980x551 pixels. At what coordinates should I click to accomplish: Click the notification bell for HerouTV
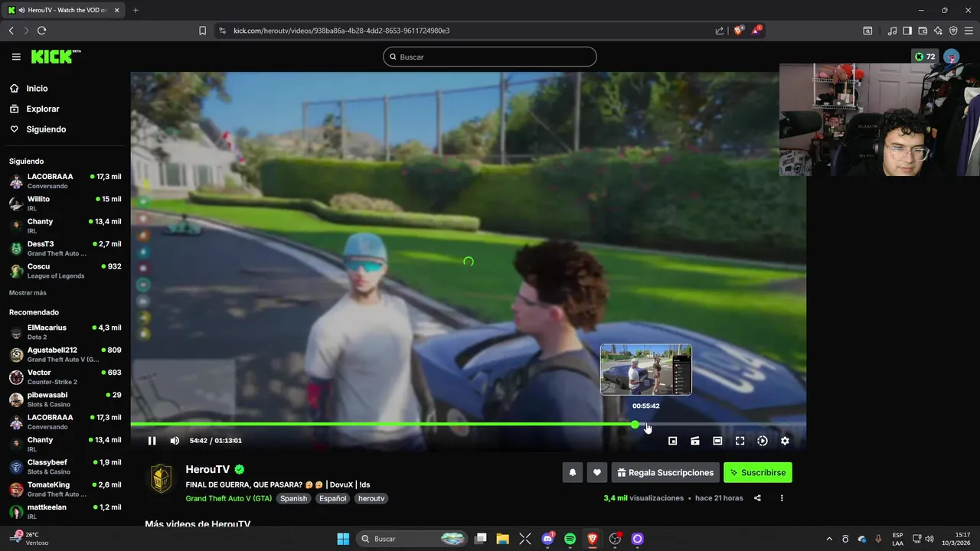573,473
